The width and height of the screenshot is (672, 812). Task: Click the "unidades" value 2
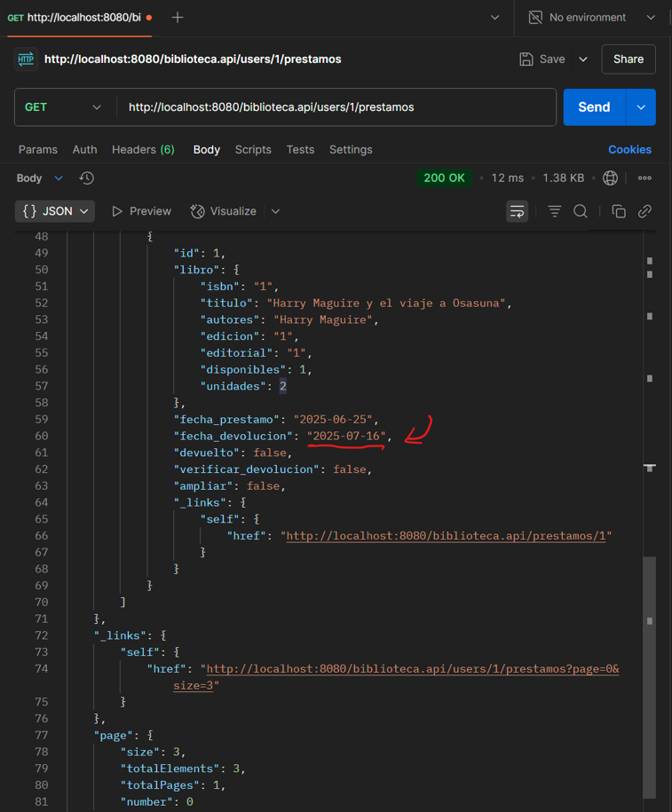coord(283,386)
